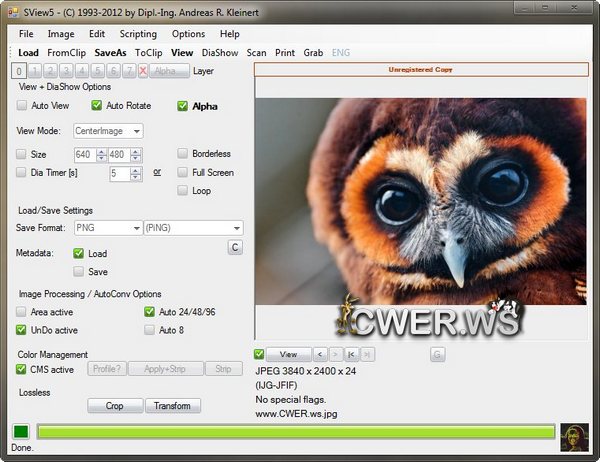Click the small C button beside save format
600x462 pixels.
point(235,247)
